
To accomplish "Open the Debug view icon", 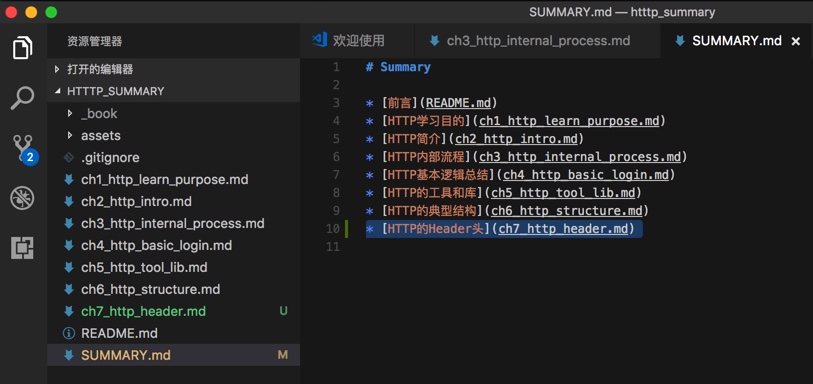I will pos(22,198).
